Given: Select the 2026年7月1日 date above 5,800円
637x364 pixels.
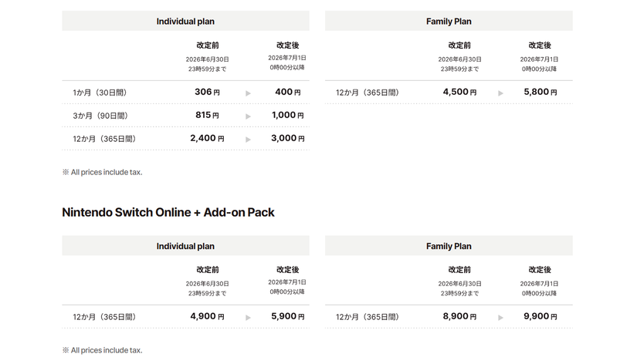Looking at the screenshot, I should pos(539,59).
